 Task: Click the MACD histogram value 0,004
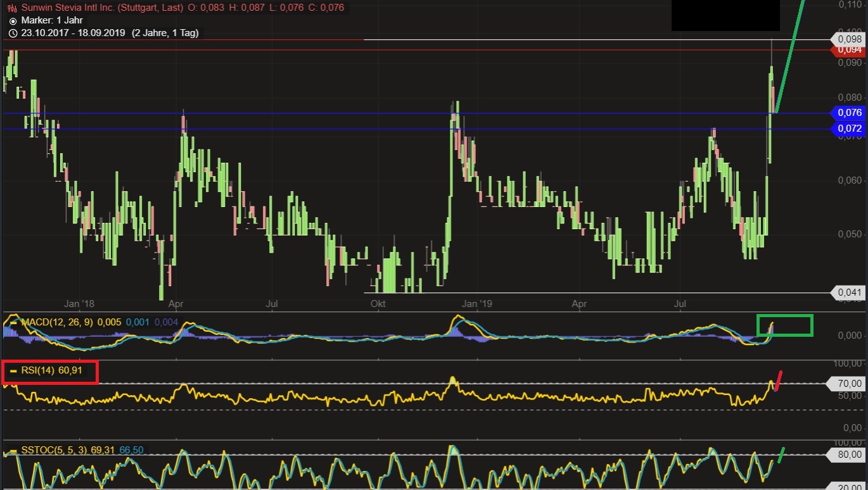click(x=166, y=322)
